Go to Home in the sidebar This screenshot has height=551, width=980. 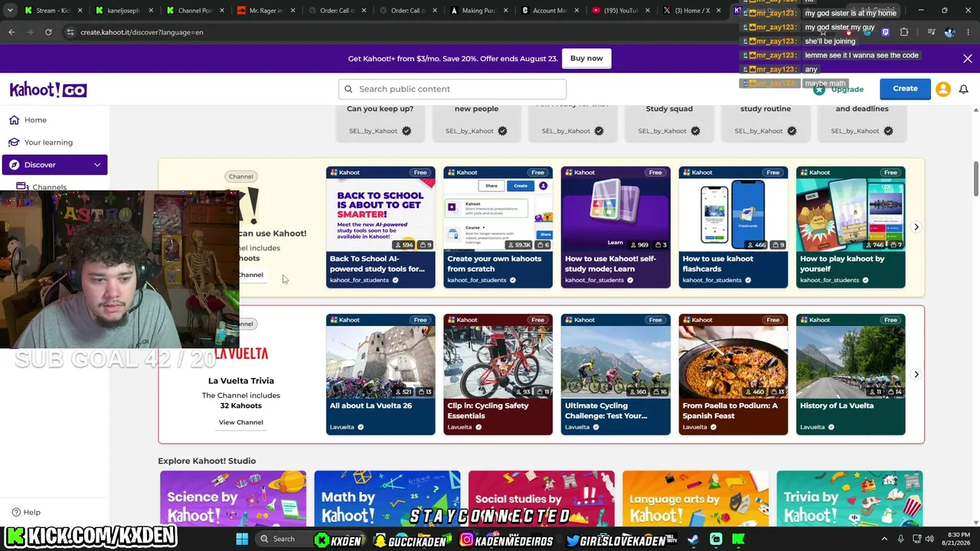pos(35,120)
